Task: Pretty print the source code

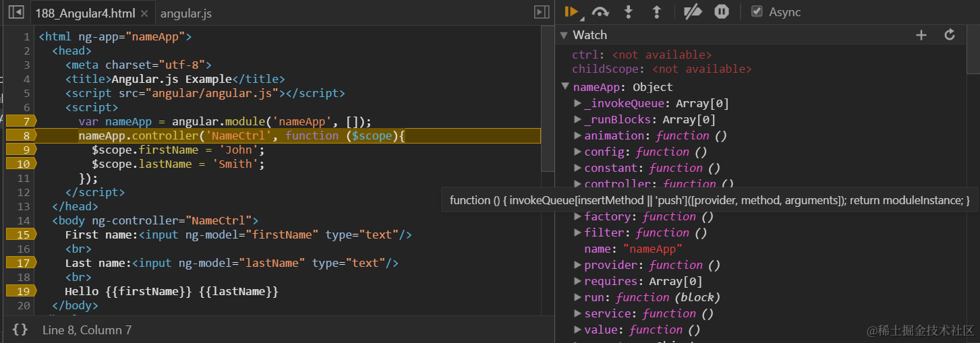Action: pyautogui.click(x=20, y=330)
